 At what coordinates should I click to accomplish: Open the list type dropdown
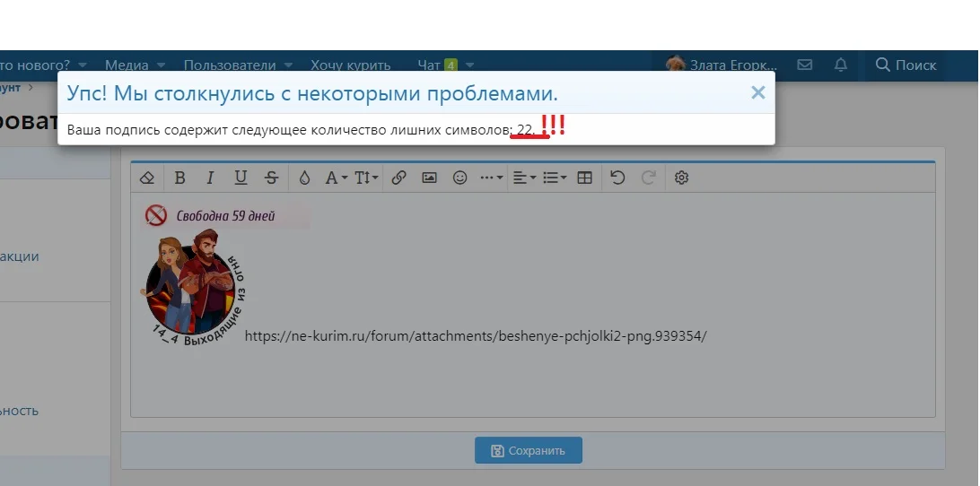[x=555, y=178]
